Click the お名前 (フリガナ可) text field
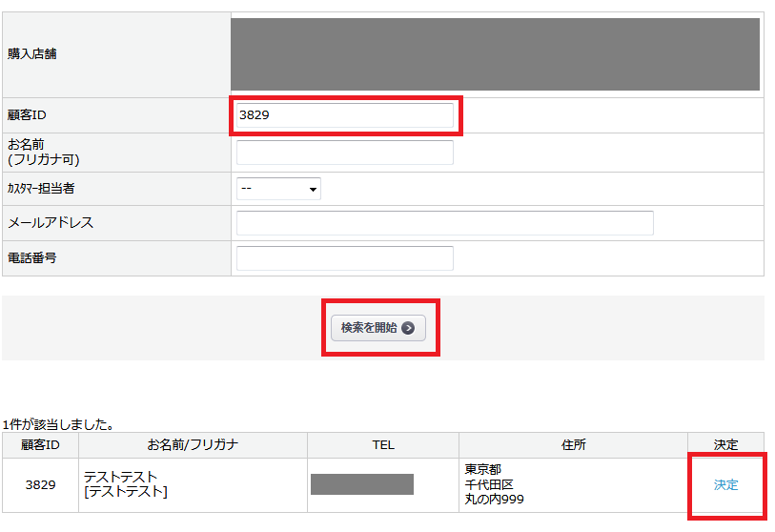The height and width of the screenshot is (532, 775). (344, 153)
